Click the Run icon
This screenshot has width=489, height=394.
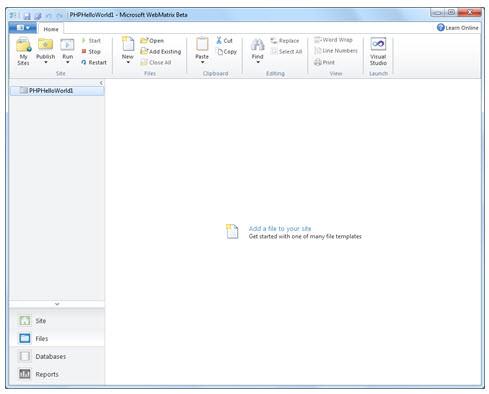[x=67, y=45]
